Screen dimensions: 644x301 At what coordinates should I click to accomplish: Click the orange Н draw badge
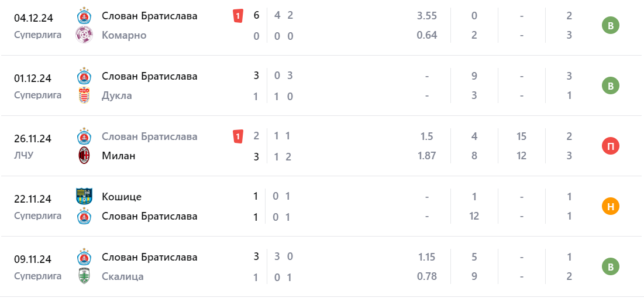[610, 206]
